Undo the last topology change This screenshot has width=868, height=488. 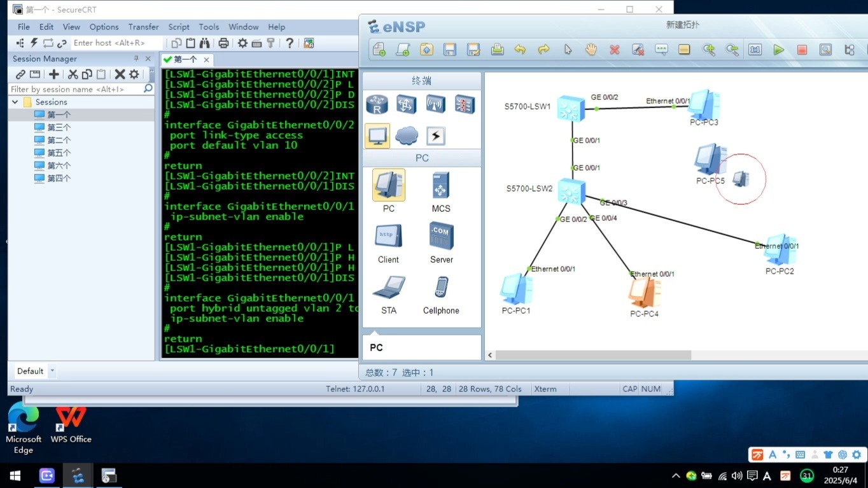coord(520,49)
